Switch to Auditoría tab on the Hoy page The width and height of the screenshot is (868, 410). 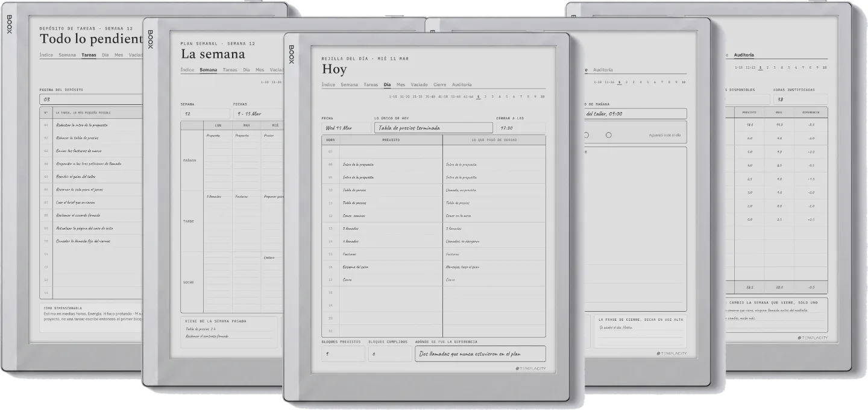coord(462,84)
